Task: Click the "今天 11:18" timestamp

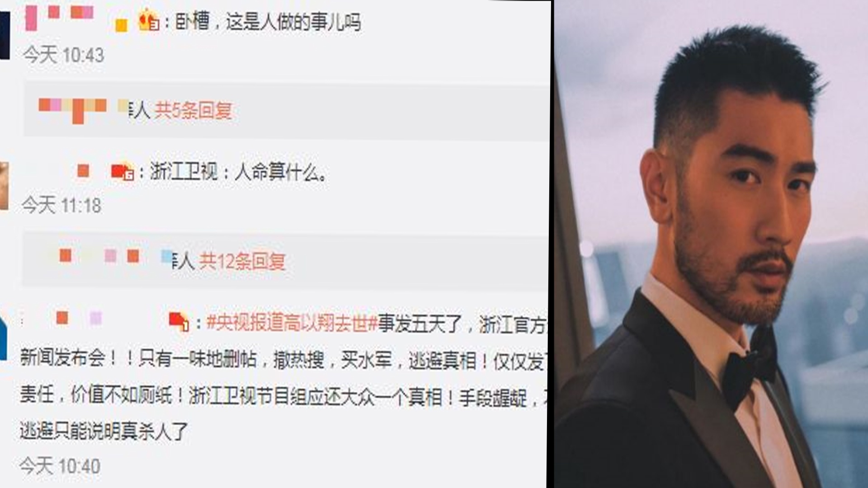Action: [x=61, y=205]
